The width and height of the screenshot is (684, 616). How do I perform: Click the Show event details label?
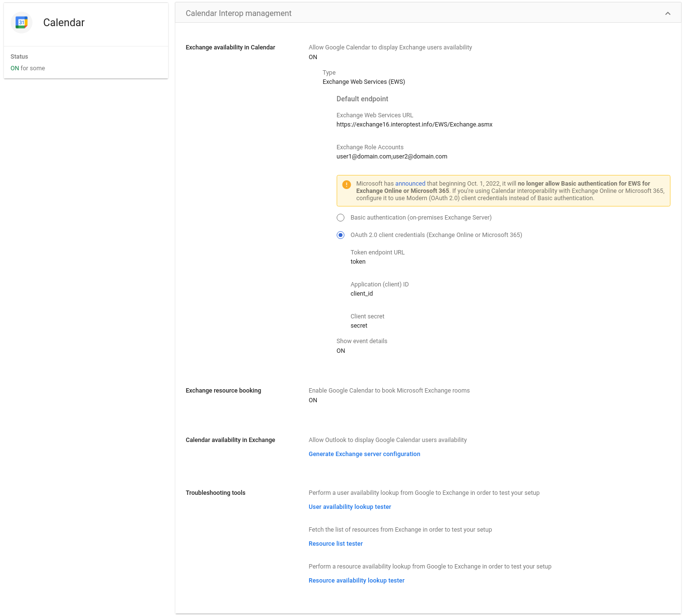pyautogui.click(x=362, y=341)
